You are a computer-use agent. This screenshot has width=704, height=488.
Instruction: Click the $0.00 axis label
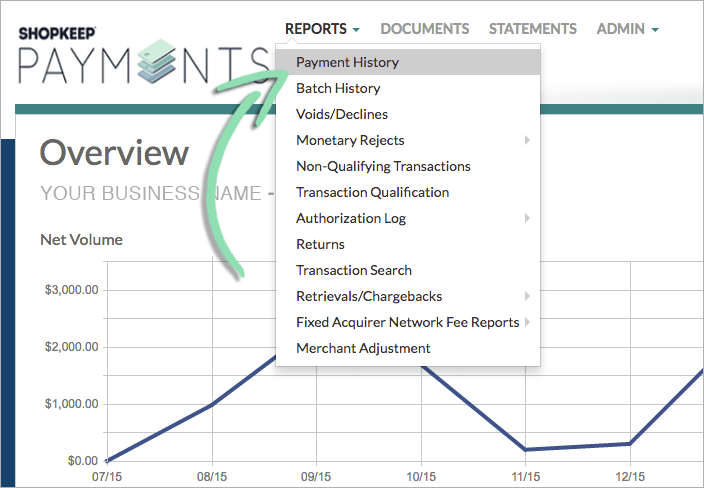pos(83,461)
